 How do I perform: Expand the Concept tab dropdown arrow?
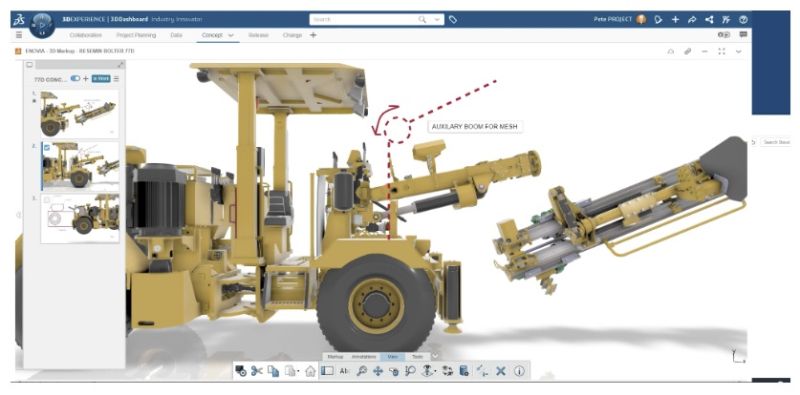point(231,35)
